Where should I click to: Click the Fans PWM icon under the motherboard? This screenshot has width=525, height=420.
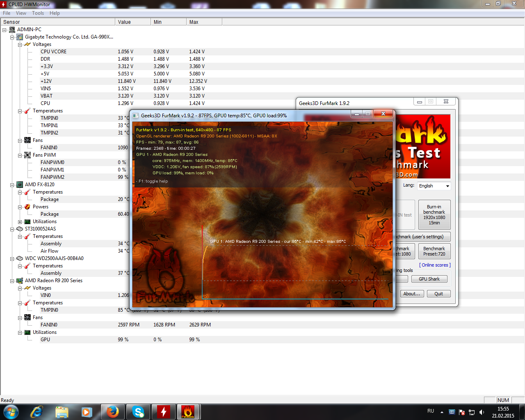coord(27,155)
